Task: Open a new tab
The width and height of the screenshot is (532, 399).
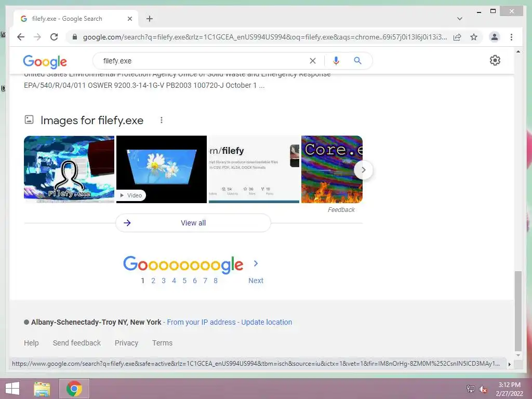Action: click(150, 19)
